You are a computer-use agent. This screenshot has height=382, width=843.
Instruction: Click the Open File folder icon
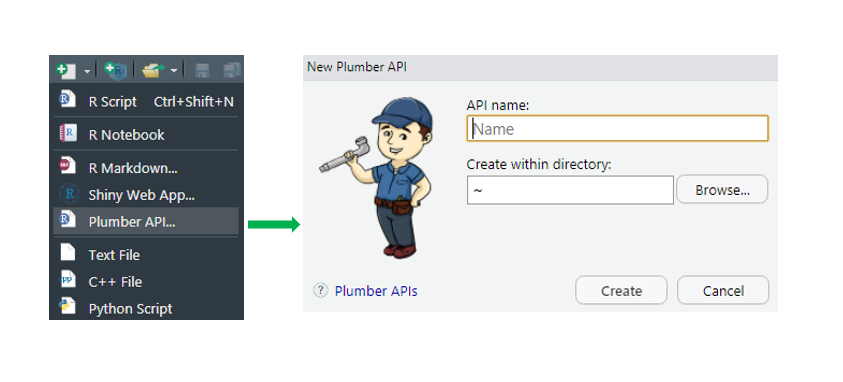pos(153,70)
